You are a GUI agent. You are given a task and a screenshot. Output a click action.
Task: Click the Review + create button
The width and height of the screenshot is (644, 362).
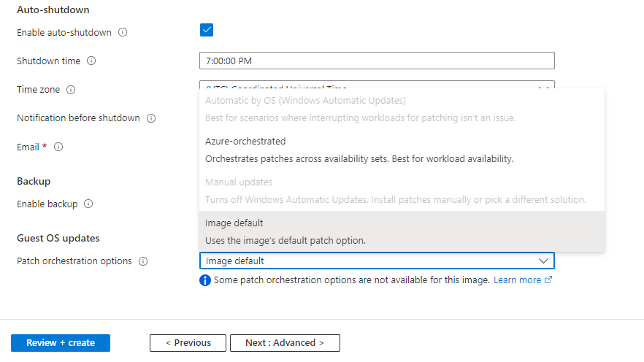pyautogui.click(x=61, y=343)
